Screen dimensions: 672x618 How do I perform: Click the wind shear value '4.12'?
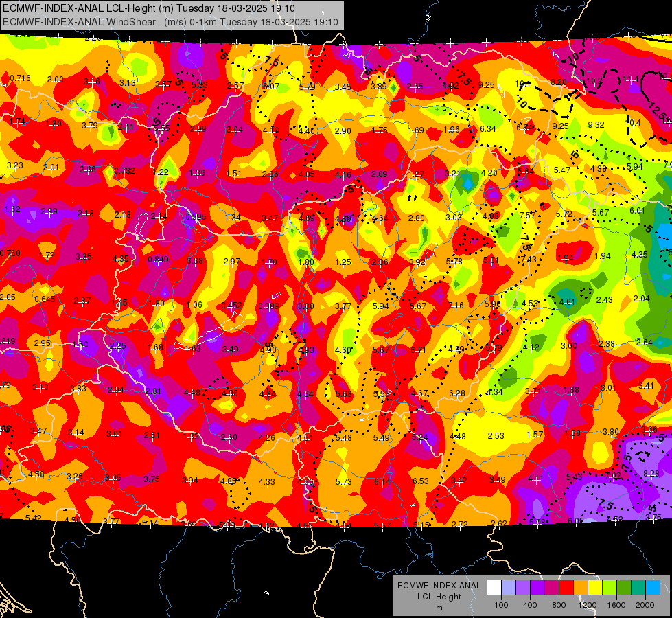coord(531,347)
